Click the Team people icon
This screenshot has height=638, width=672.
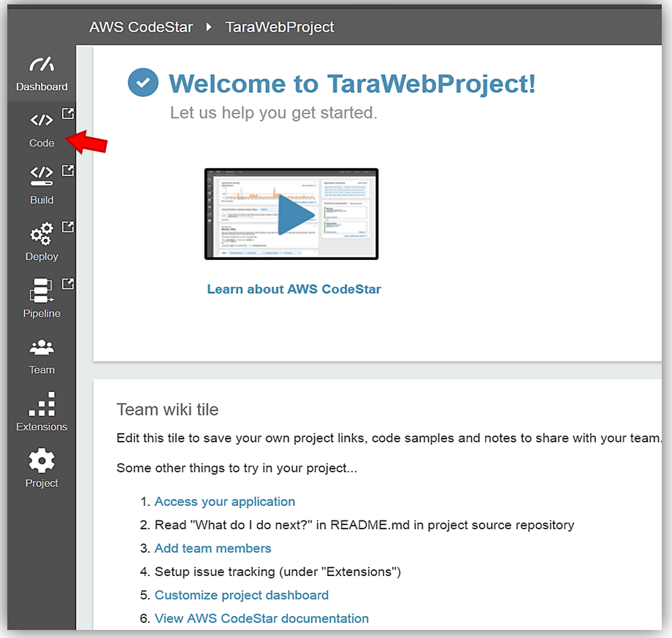point(42,347)
